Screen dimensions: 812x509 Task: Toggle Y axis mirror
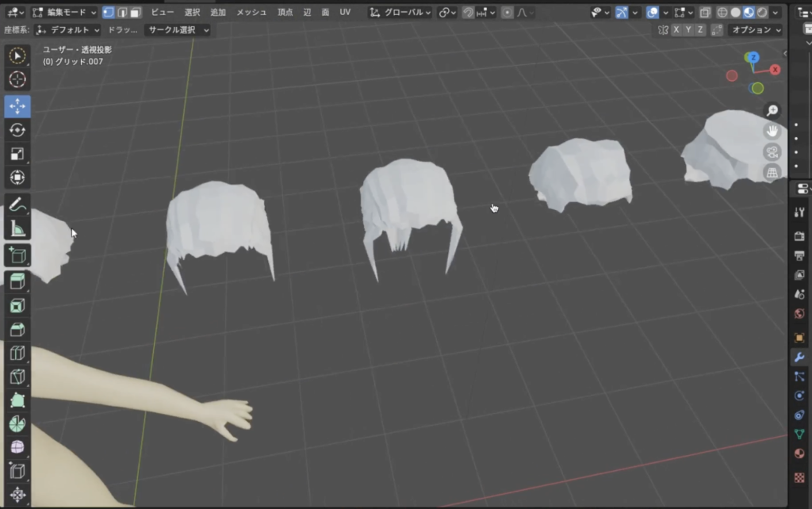point(688,30)
